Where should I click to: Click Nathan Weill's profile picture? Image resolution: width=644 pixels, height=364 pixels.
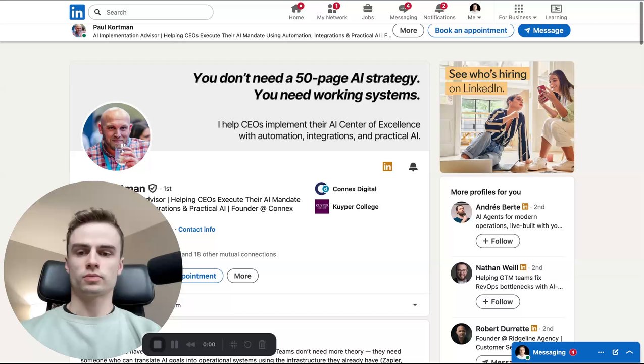(x=461, y=273)
